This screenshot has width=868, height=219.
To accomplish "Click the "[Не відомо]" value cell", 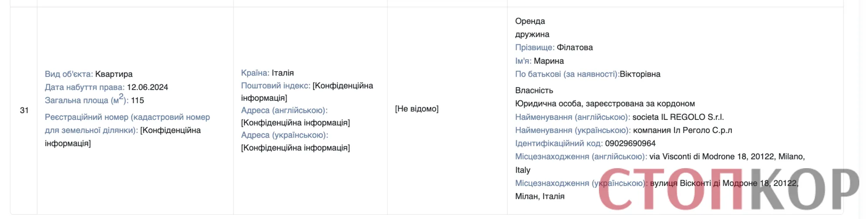I will 417,109.
